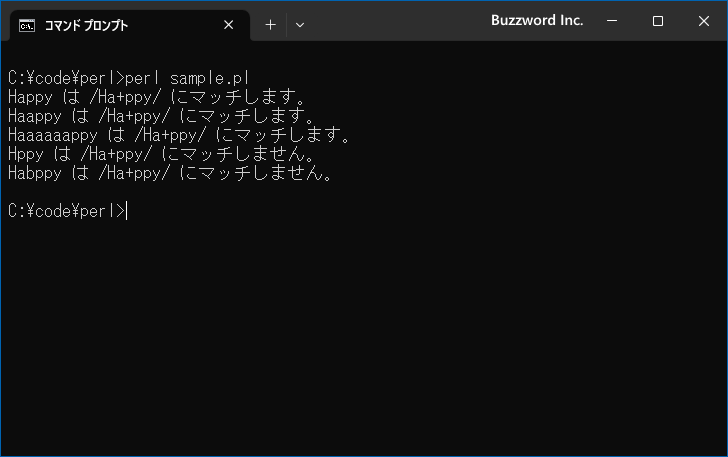728x457 pixels.
Task: Open the new tab profile dropdown
Action: [x=300, y=25]
